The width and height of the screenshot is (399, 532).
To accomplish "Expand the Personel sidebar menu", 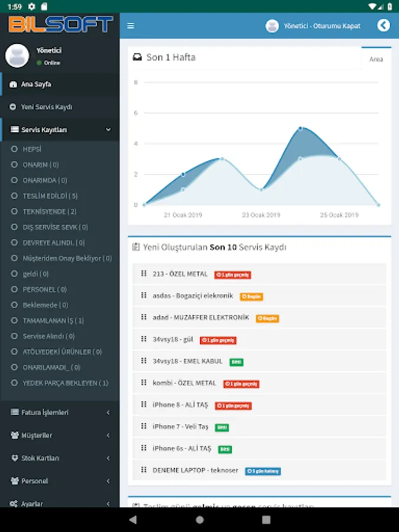I will click(x=60, y=481).
